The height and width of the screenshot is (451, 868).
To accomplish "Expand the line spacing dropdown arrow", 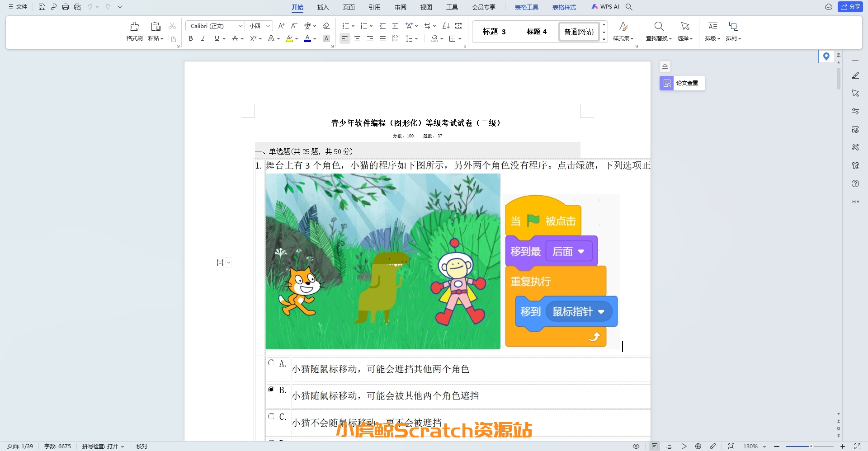I will point(416,39).
